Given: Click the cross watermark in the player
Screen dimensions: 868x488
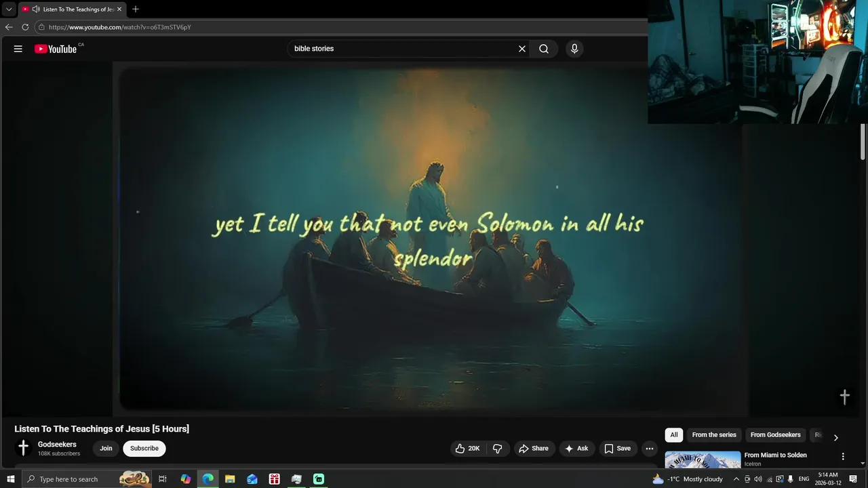Looking at the screenshot, I should (844, 397).
